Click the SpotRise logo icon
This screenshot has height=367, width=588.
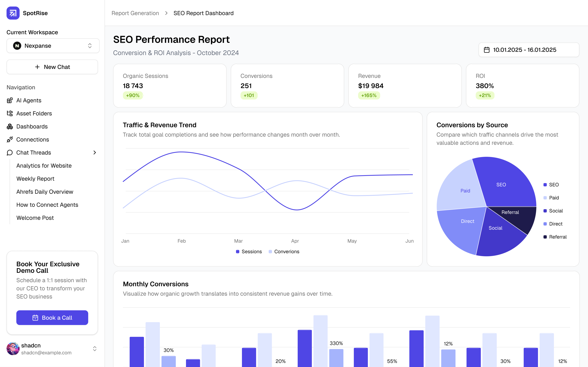pos(13,13)
